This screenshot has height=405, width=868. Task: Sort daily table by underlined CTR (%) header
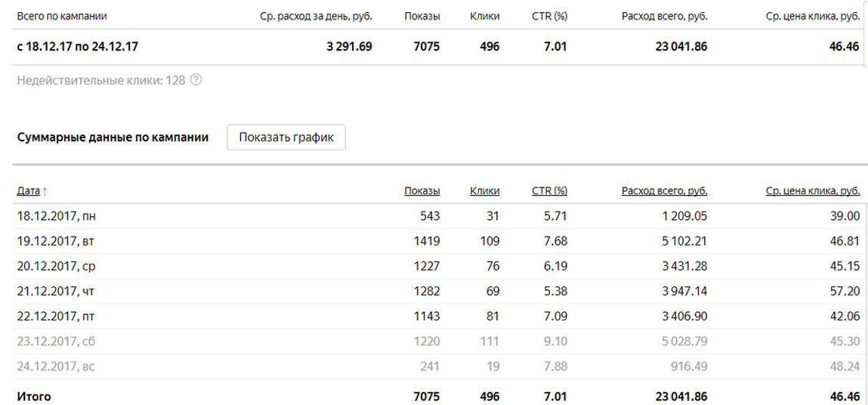click(x=549, y=191)
